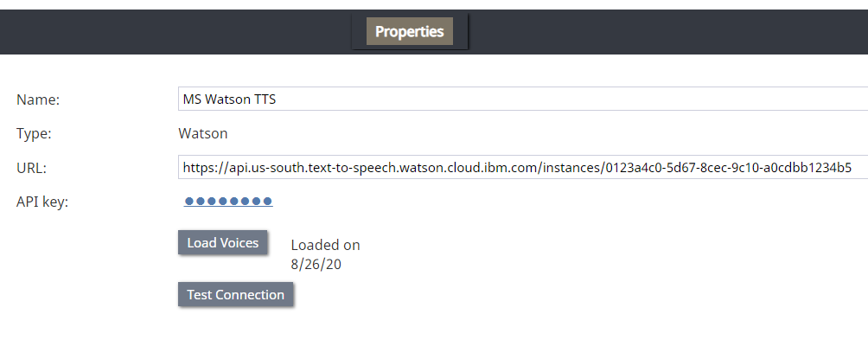Click the last dot of the API key

click(268, 201)
